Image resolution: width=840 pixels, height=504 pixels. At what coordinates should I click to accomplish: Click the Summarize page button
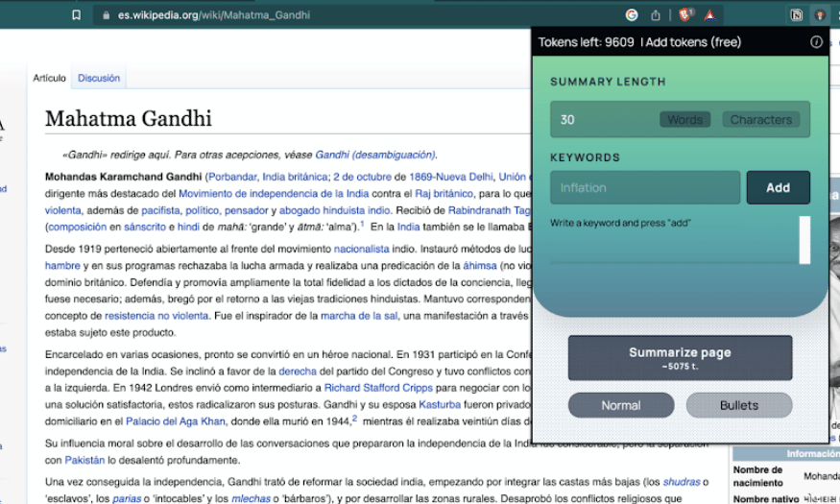click(680, 358)
